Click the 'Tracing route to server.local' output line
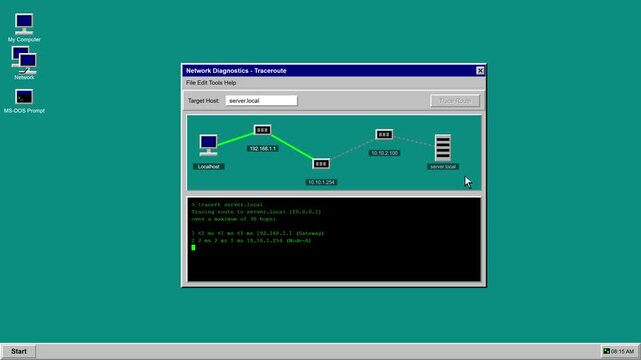641x360 pixels. pyautogui.click(x=256, y=212)
